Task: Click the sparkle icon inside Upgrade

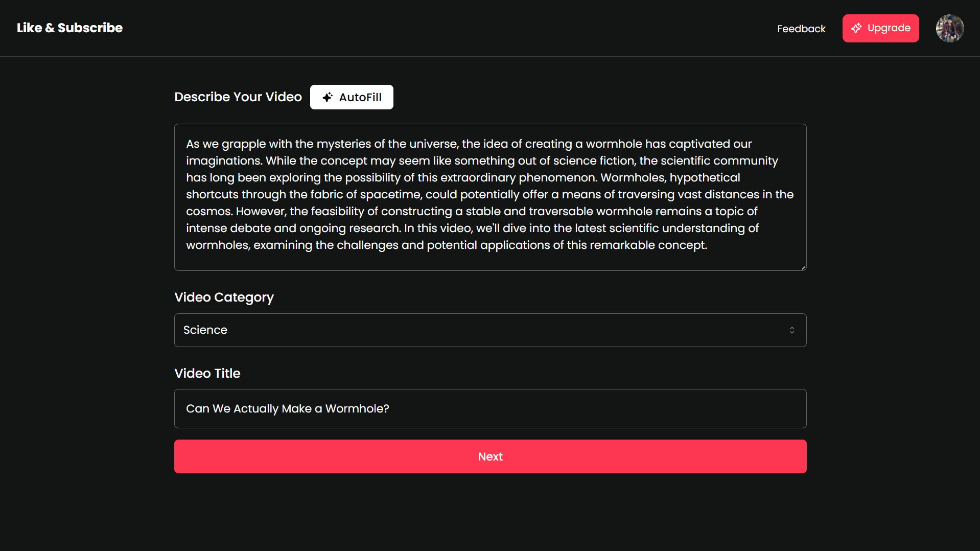Action: point(856,28)
